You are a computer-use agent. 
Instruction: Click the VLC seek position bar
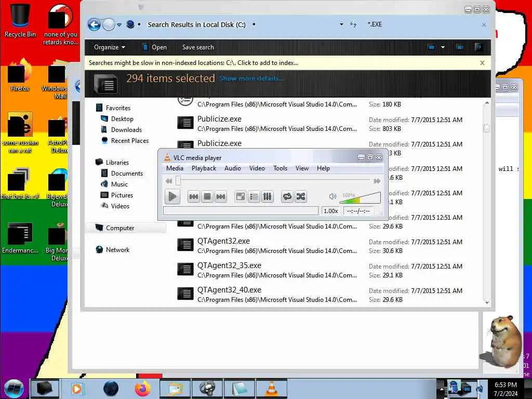tap(273, 180)
